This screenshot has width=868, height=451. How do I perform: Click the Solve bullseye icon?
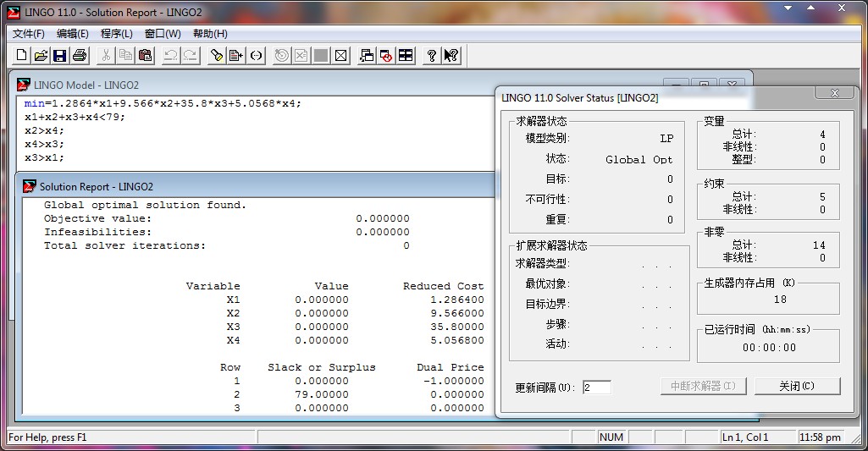click(x=282, y=55)
